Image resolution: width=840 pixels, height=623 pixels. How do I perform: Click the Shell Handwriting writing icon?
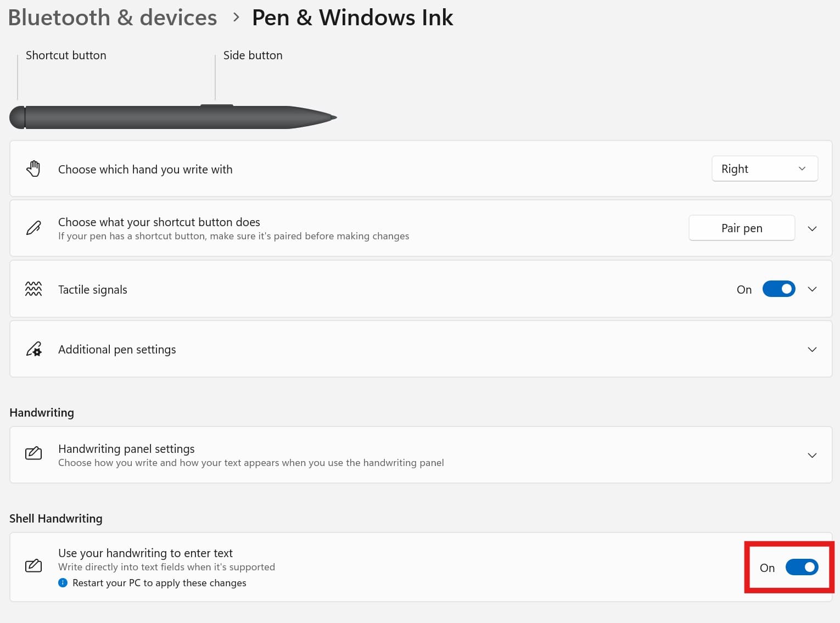pyautogui.click(x=33, y=565)
